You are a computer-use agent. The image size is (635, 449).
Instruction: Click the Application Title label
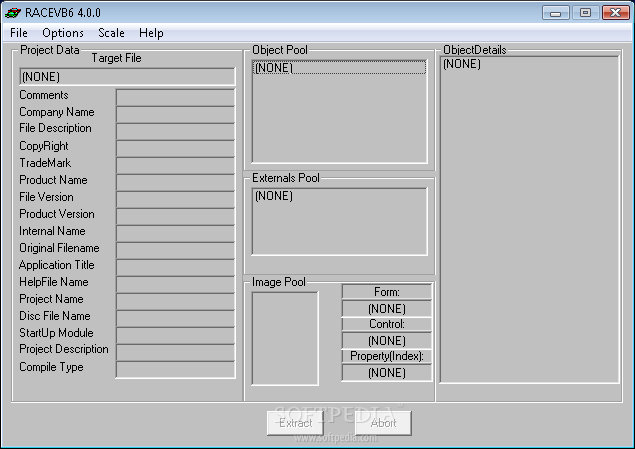(56, 265)
